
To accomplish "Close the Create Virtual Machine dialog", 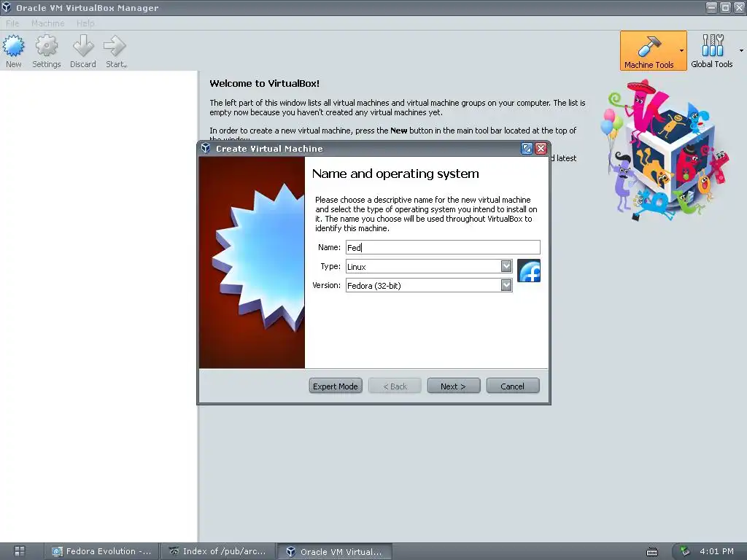I will coord(541,149).
